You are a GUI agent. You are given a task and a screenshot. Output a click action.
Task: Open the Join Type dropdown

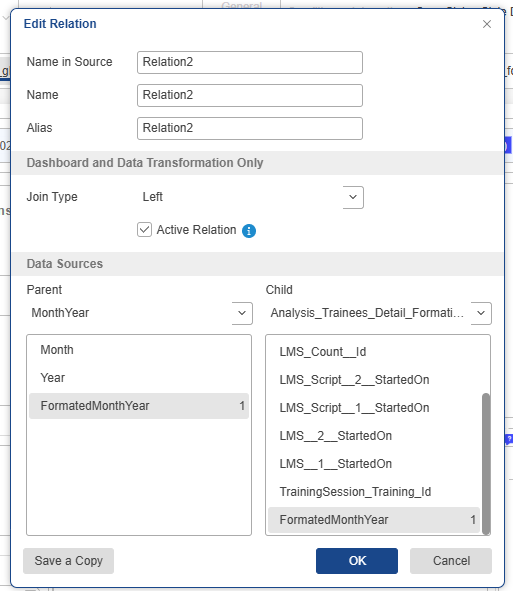click(x=250, y=197)
